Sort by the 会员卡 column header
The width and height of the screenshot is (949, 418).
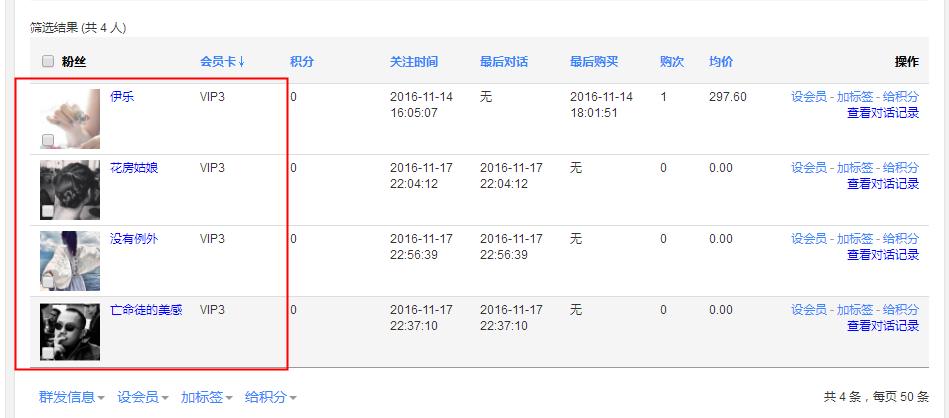(222, 62)
